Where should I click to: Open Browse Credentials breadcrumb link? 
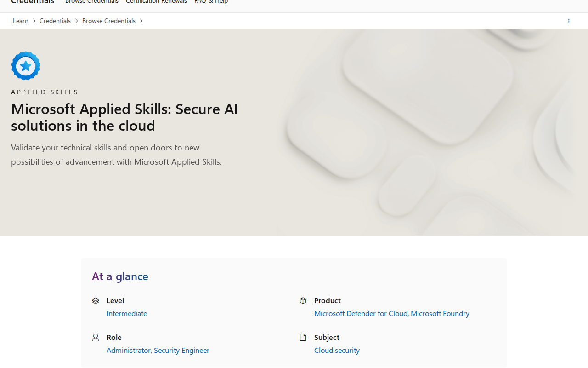(109, 21)
